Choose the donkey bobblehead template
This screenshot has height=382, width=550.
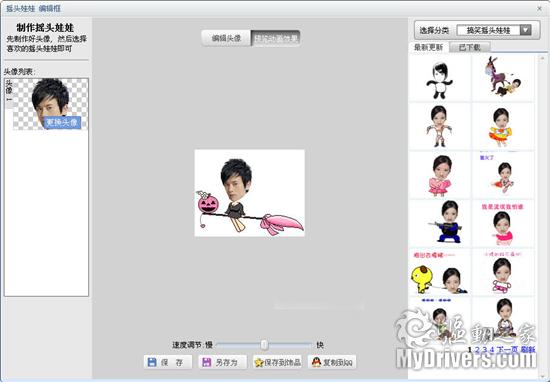click(x=502, y=79)
